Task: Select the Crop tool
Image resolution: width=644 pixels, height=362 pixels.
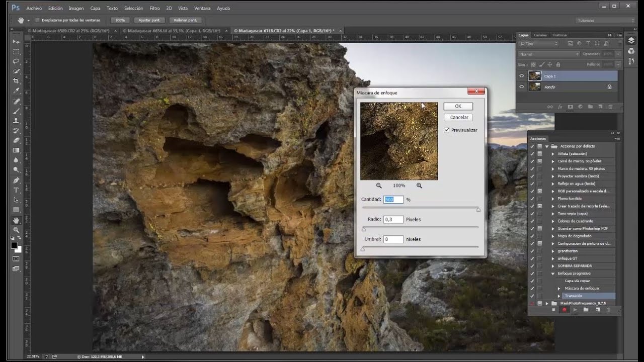Action: click(16, 81)
